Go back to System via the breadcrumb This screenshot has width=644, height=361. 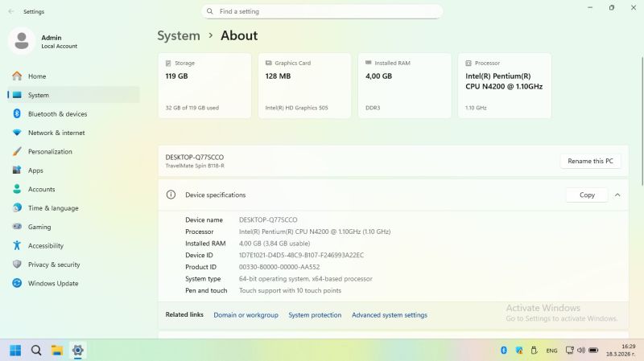[x=179, y=35]
